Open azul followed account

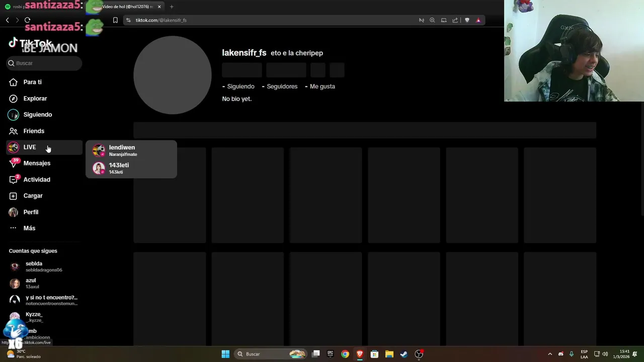44,283
